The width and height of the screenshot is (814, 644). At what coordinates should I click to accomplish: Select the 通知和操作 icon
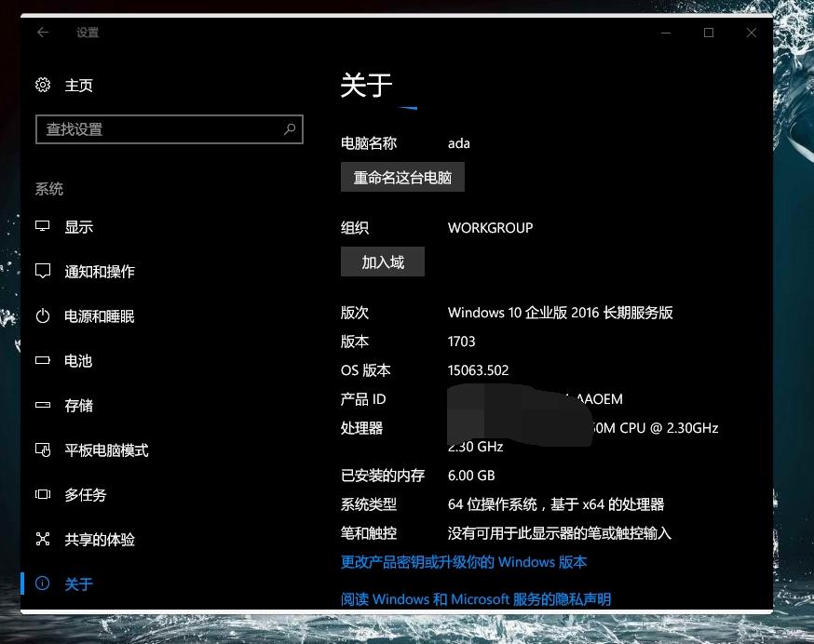43,271
